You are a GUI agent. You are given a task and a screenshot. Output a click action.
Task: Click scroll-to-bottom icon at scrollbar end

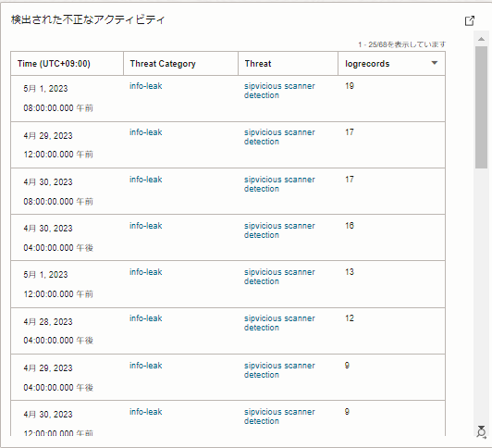tap(481, 431)
